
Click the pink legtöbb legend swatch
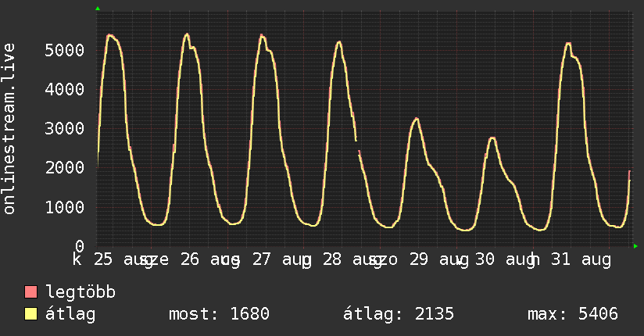coord(30,291)
